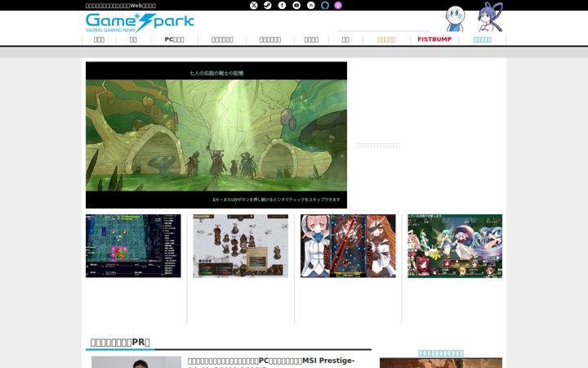Click the header tagline ending with Web
The image size is (588, 368).
[120, 5]
